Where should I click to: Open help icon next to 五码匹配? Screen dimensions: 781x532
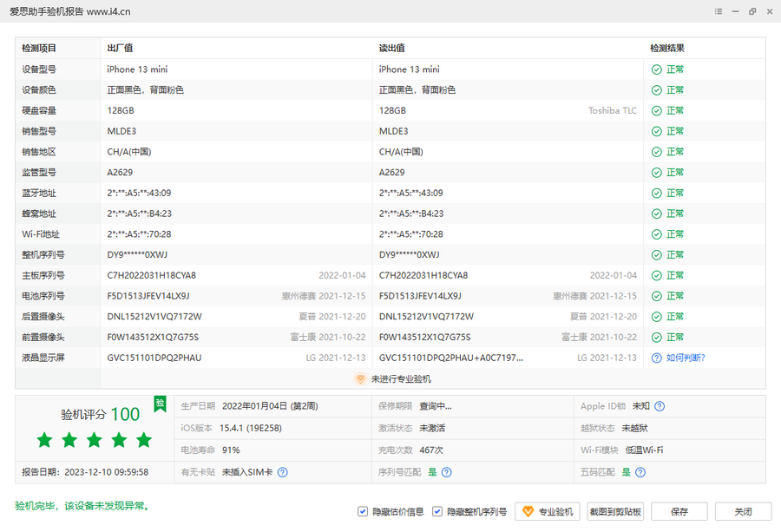[640, 472]
